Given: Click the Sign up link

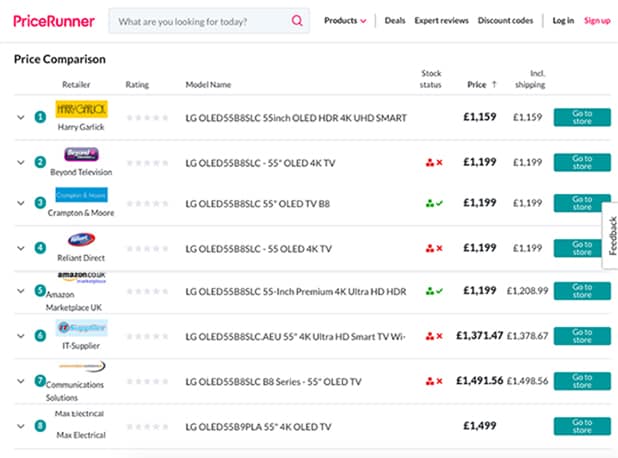Looking at the screenshot, I should click(597, 20).
